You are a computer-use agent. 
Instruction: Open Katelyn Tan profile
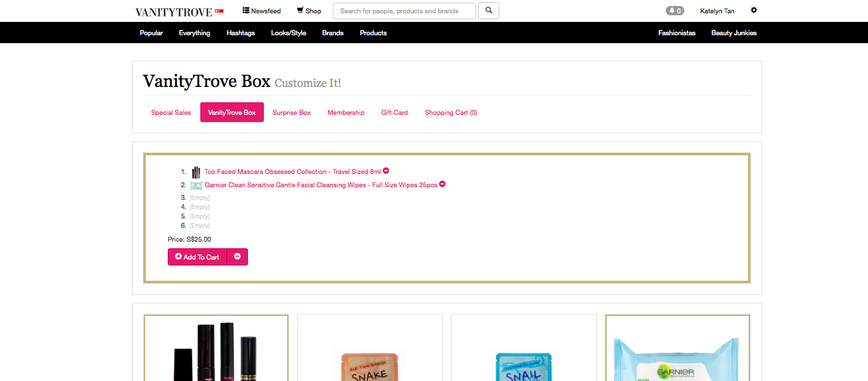pyautogui.click(x=717, y=11)
